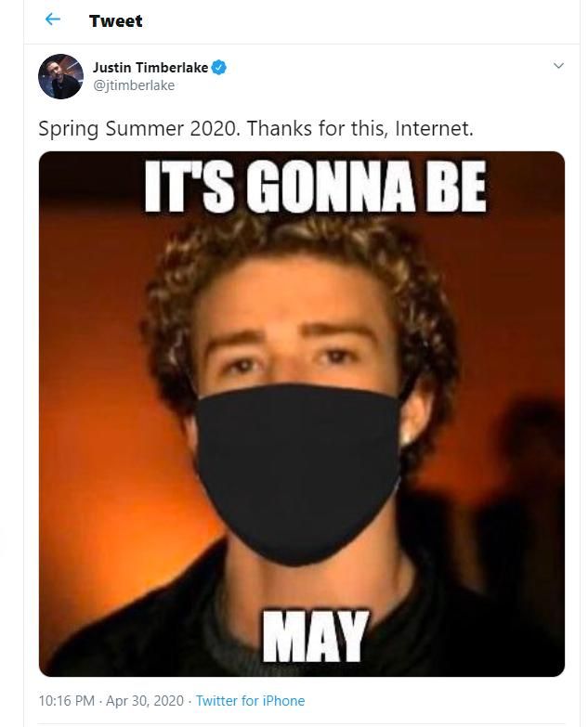Image resolution: width=588 pixels, height=727 pixels.
Task: Click the "IT'S GONNA BE" meme caption
Action: click(x=315, y=187)
